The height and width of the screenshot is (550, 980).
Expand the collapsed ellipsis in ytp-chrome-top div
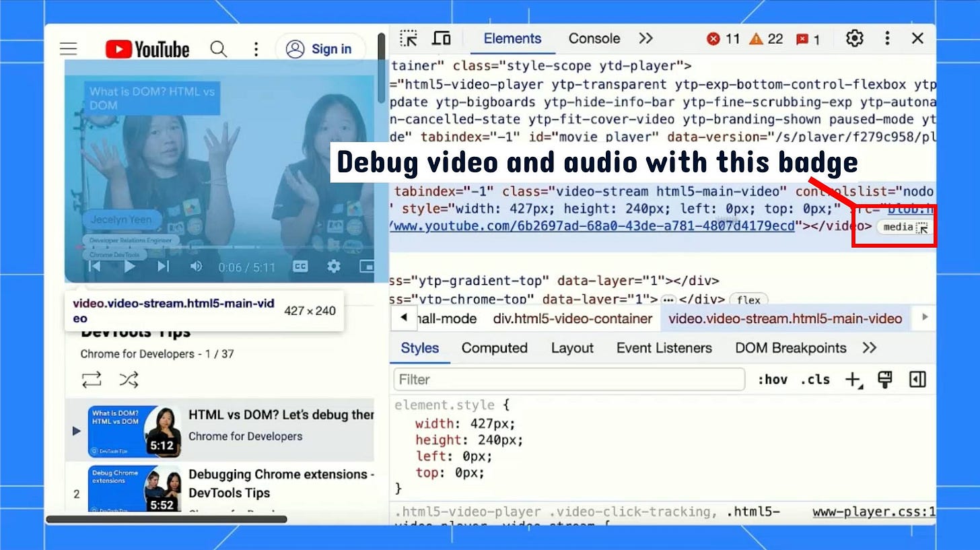pos(668,300)
